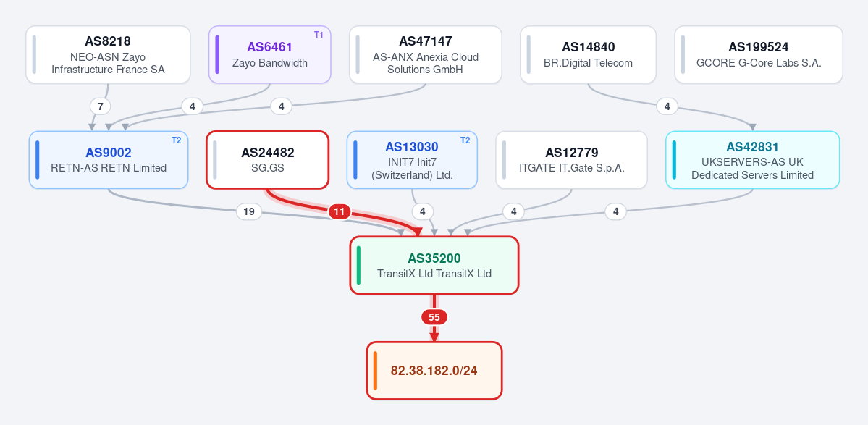Click the AS6461 Zayo Bandwidth node
Image resolution: width=868 pixels, height=425 pixels.
tap(269, 55)
